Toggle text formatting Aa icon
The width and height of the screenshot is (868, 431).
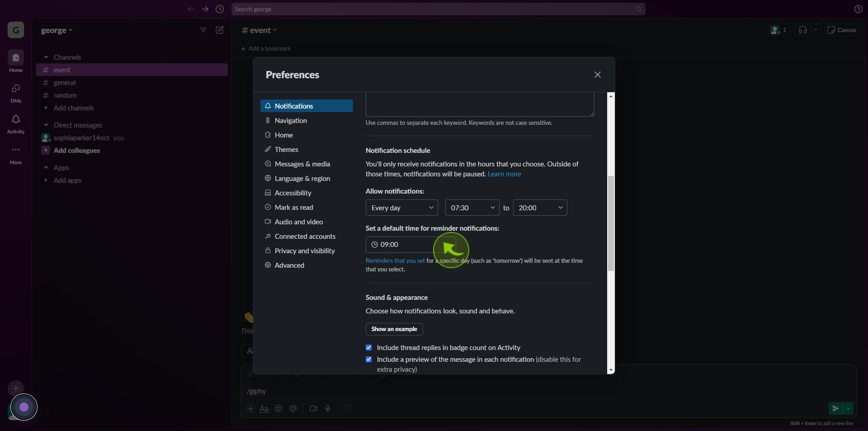point(264,408)
